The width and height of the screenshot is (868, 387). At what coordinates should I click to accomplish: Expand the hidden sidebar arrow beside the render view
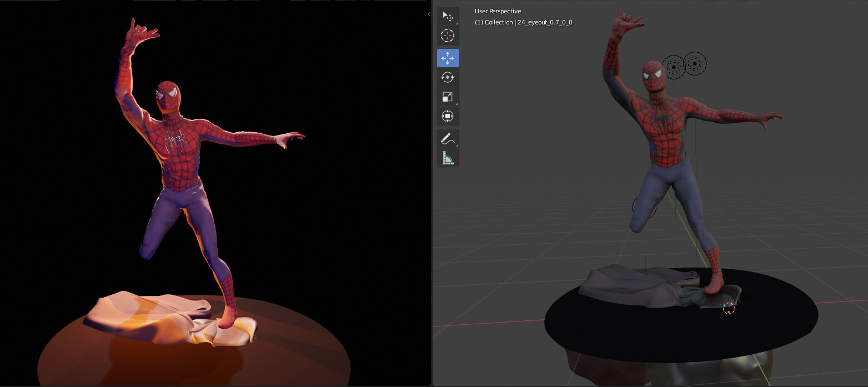[x=429, y=14]
